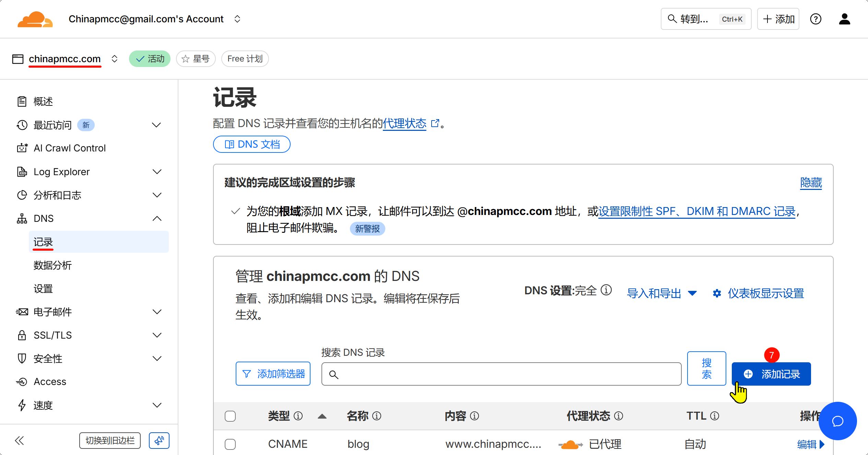Screen dimensions: 868x455
Task: Click the Cloudflare logo icon
Action: (x=35, y=19)
